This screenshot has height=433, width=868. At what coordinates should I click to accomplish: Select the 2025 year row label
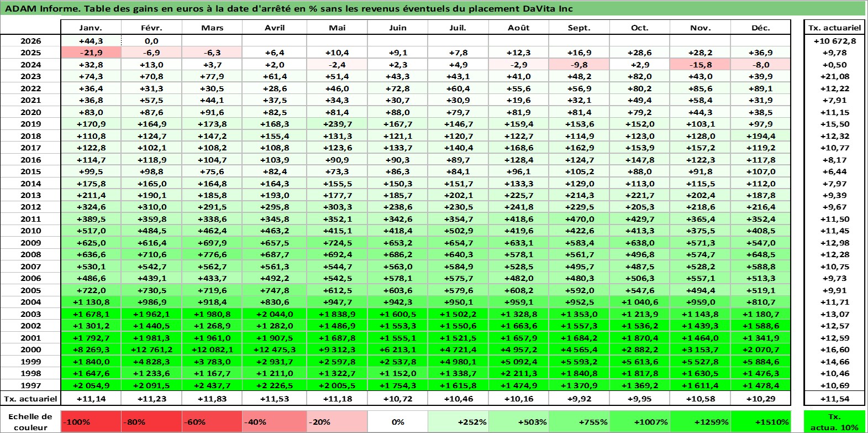(30, 53)
